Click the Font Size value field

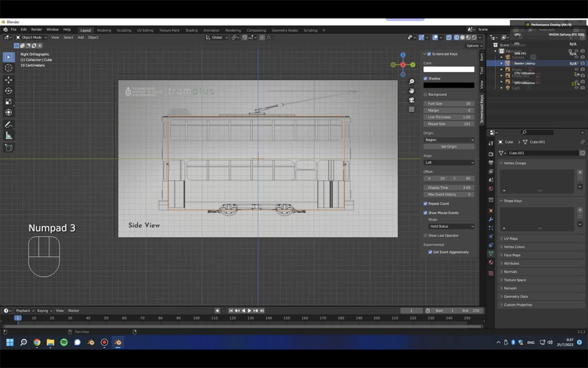(x=449, y=103)
